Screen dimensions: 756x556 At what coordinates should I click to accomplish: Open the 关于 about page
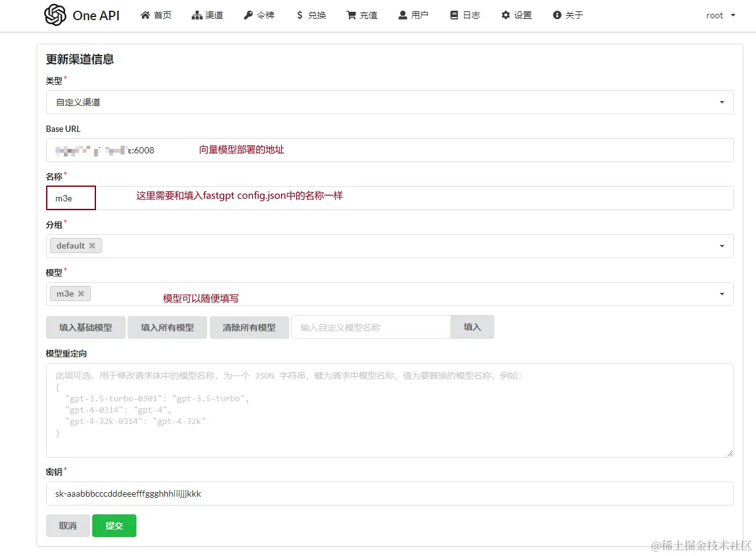point(568,15)
